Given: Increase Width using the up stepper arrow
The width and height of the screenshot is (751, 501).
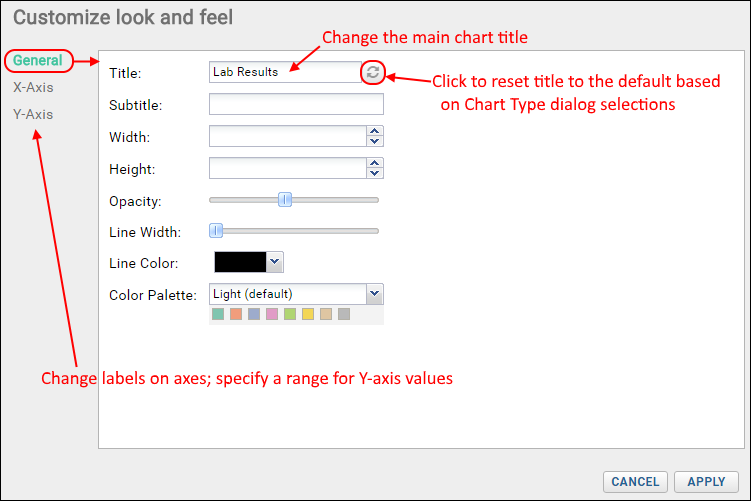Looking at the screenshot, I should click(x=375, y=131).
